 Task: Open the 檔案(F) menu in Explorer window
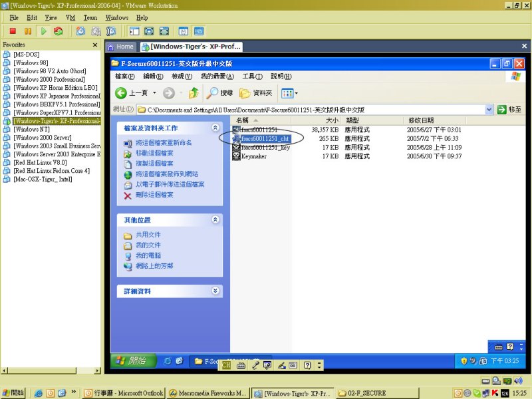125,76
